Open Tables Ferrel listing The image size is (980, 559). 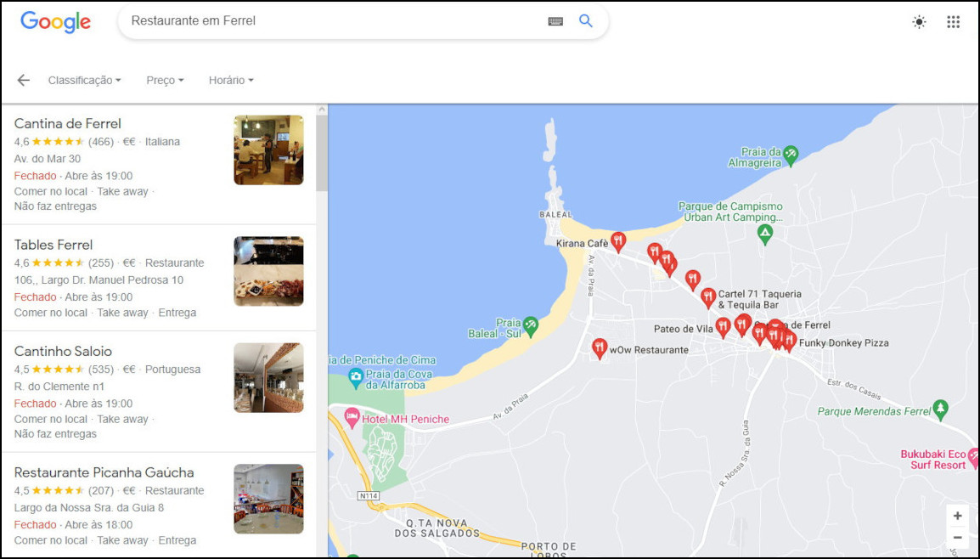(159, 278)
